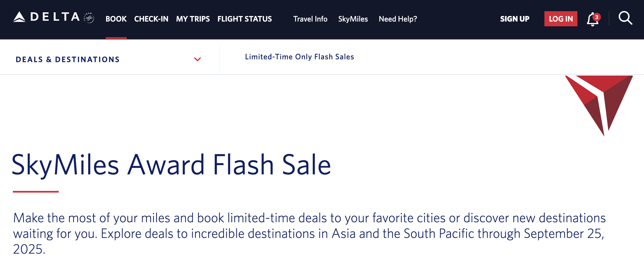Go to the CHECK-IN tab

point(151,19)
